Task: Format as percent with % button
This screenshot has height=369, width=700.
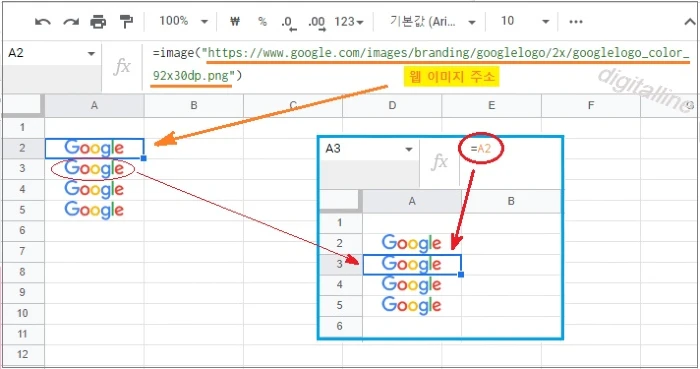Action: pyautogui.click(x=262, y=21)
